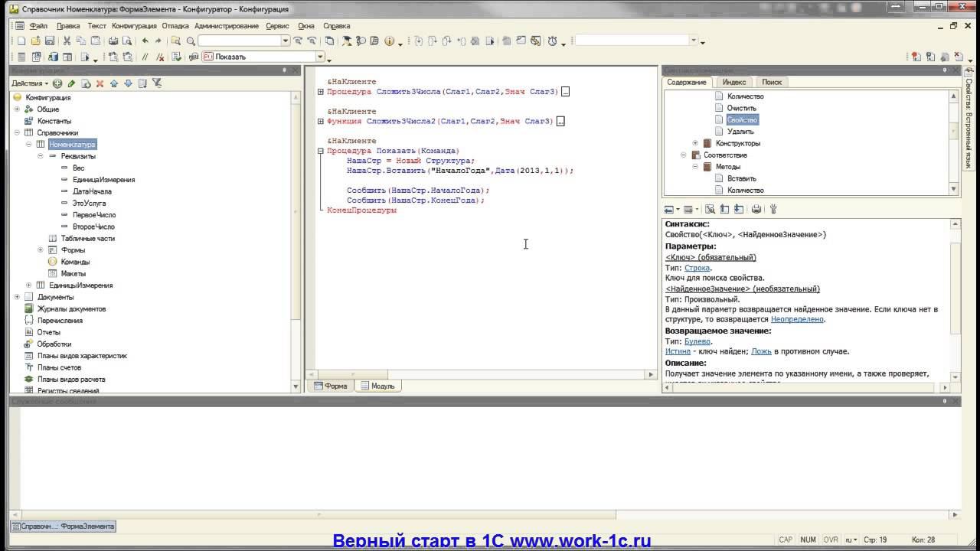The image size is (980, 551).
Task: Click the Справочн...: ФормаЭлемента window button
Action: click(64, 527)
